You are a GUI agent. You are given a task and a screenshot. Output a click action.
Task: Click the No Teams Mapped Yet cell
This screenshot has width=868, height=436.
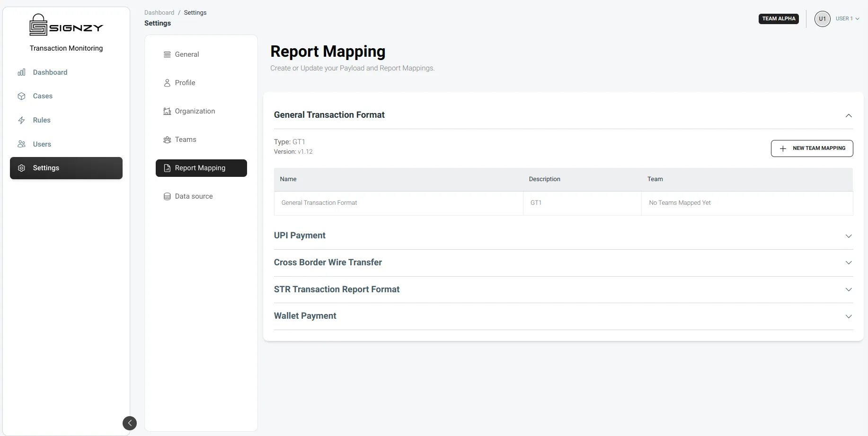point(747,203)
